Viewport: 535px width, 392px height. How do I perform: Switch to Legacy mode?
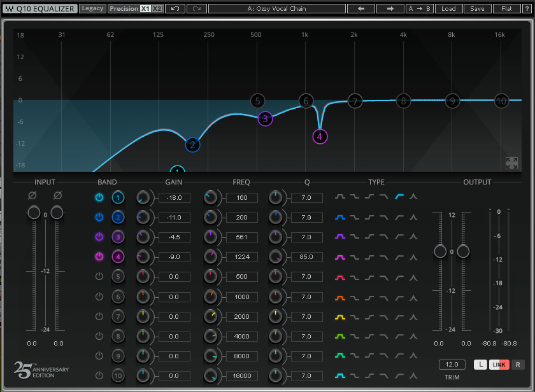pyautogui.click(x=92, y=8)
